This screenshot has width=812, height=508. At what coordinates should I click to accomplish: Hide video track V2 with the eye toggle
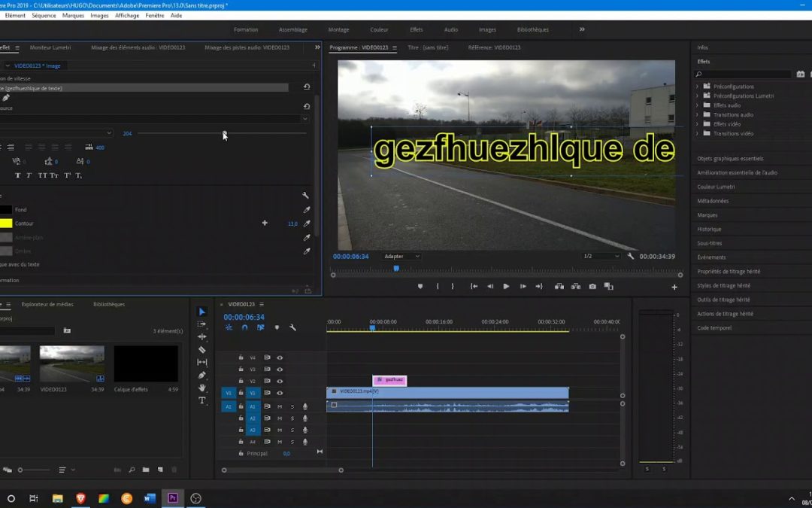pos(279,381)
